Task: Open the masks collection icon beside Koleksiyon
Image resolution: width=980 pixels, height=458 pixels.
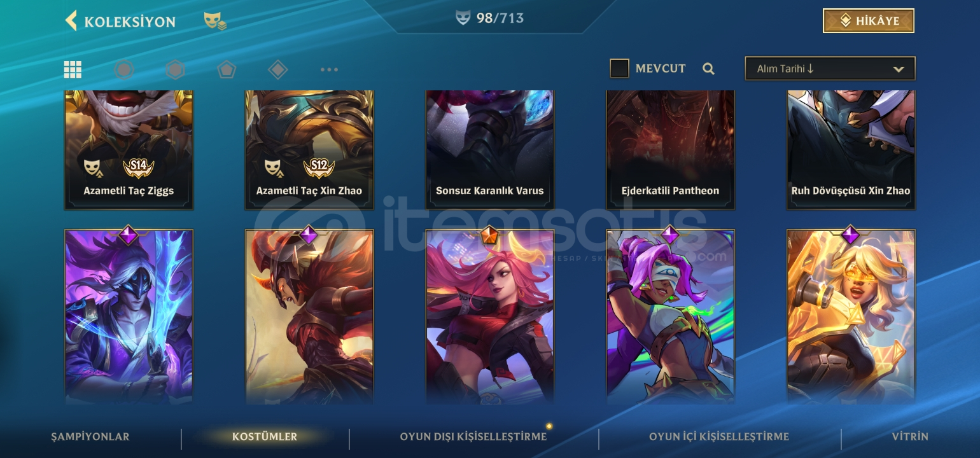Action: pos(215,21)
